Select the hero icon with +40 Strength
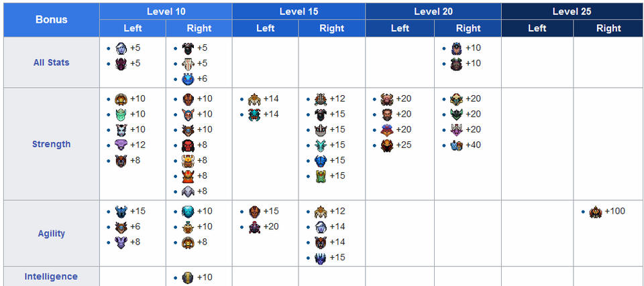Viewport: 644px width, 286px height. click(x=456, y=145)
